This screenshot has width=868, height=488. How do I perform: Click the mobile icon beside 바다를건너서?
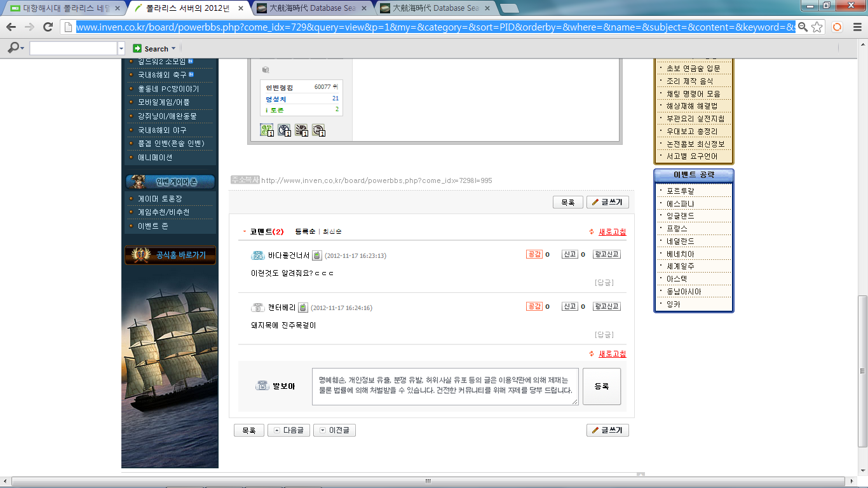click(316, 255)
